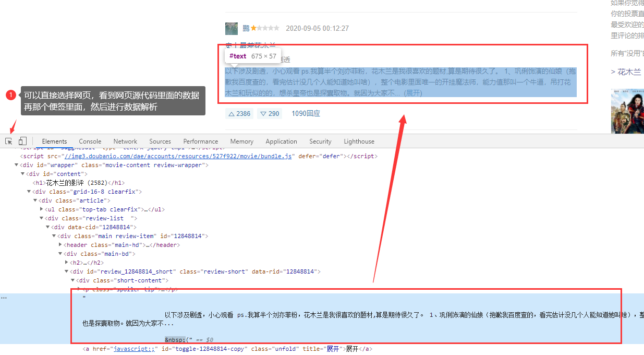Downvote the review showing 290

coord(270,113)
